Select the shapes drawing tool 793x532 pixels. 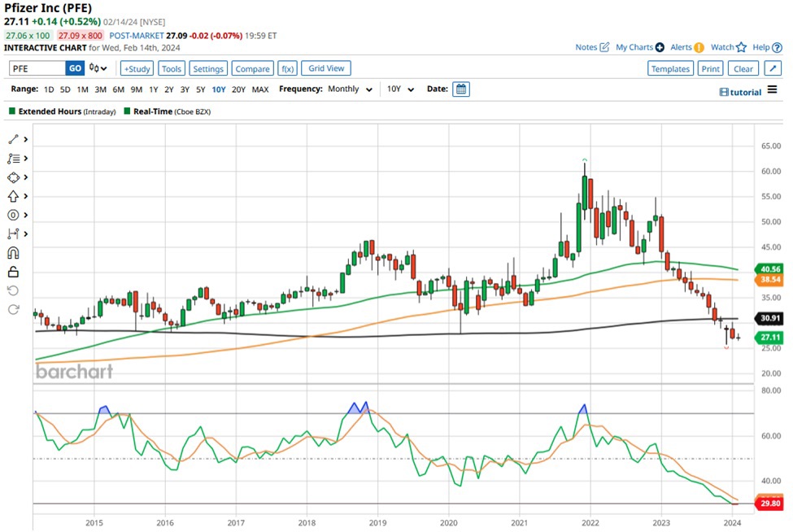13,177
